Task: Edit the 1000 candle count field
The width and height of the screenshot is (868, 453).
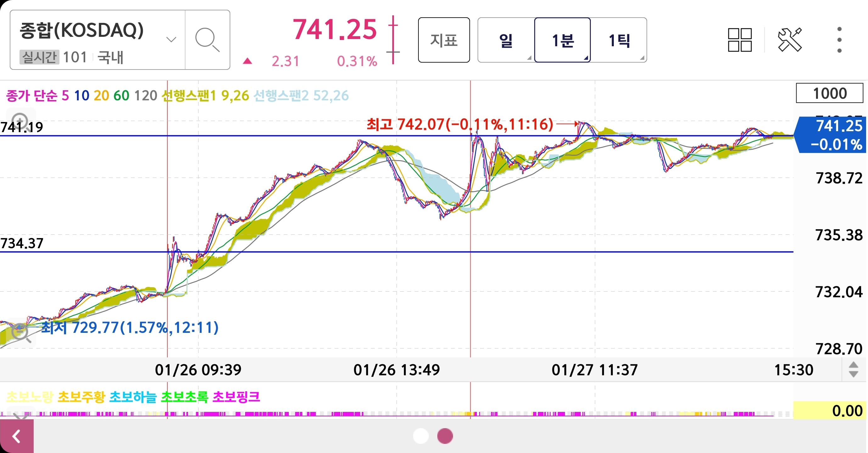Action: (x=829, y=93)
